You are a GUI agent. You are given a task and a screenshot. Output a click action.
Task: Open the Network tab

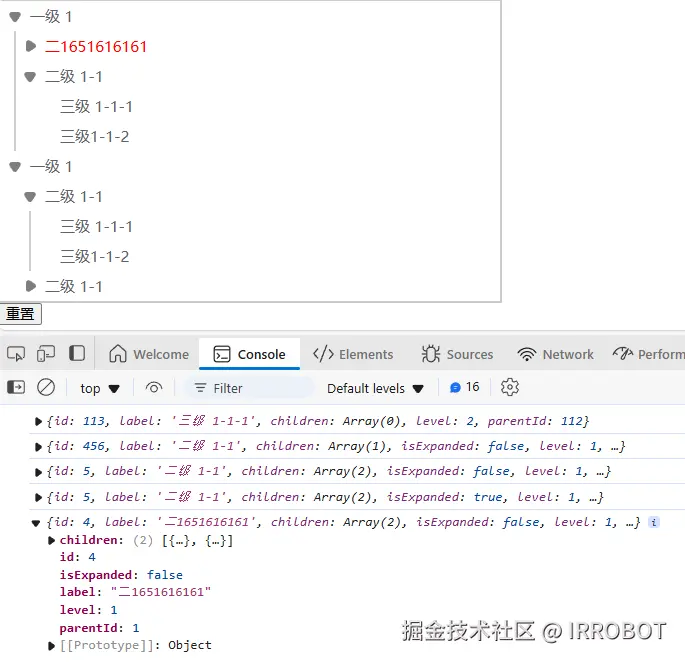point(555,354)
